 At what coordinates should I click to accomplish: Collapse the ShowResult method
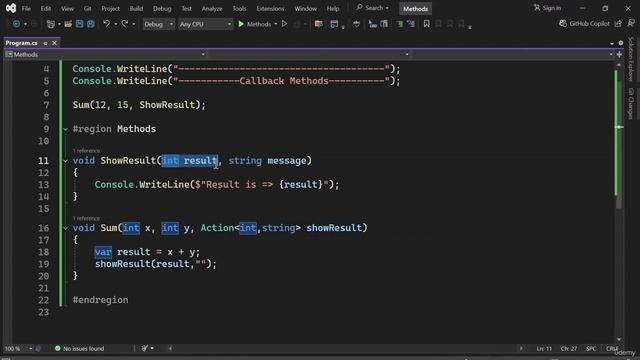click(65, 161)
